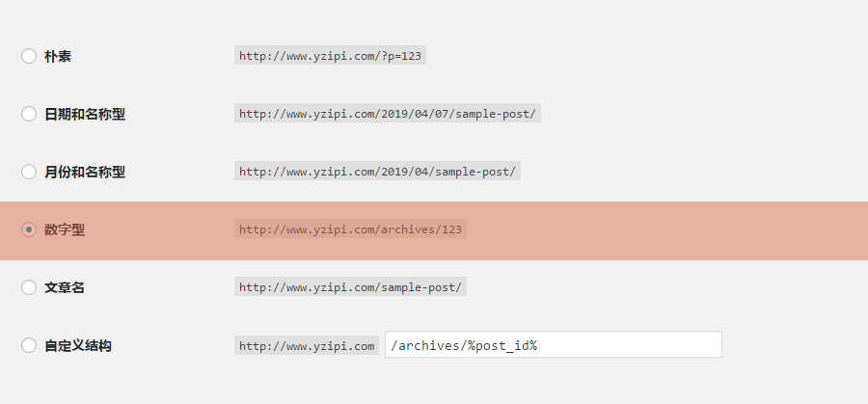The height and width of the screenshot is (404, 868).
Task: Click the base URL before the custom structure field
Action: (x=307, y=345)
